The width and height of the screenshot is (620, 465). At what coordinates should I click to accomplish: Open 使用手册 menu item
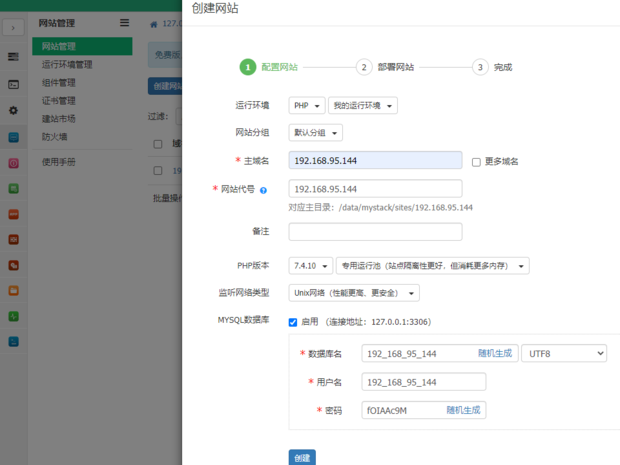pyautogui.click(x=59, y=162)
